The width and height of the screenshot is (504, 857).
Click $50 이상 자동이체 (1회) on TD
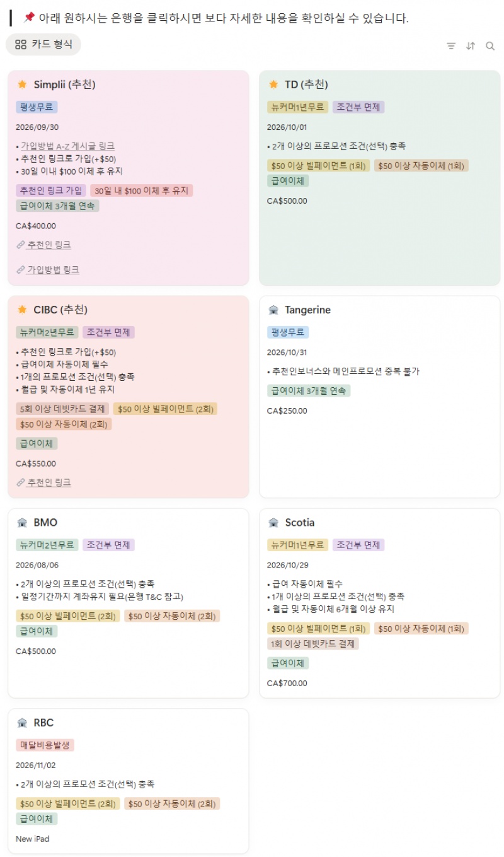pos(421,166)
